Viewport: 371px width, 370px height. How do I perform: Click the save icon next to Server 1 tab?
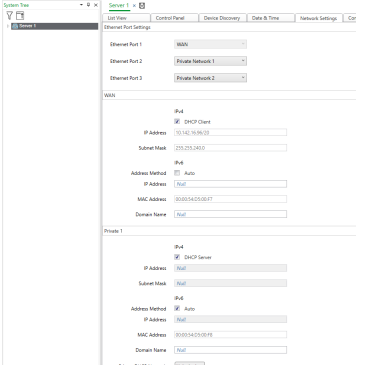tap(142, 6)
